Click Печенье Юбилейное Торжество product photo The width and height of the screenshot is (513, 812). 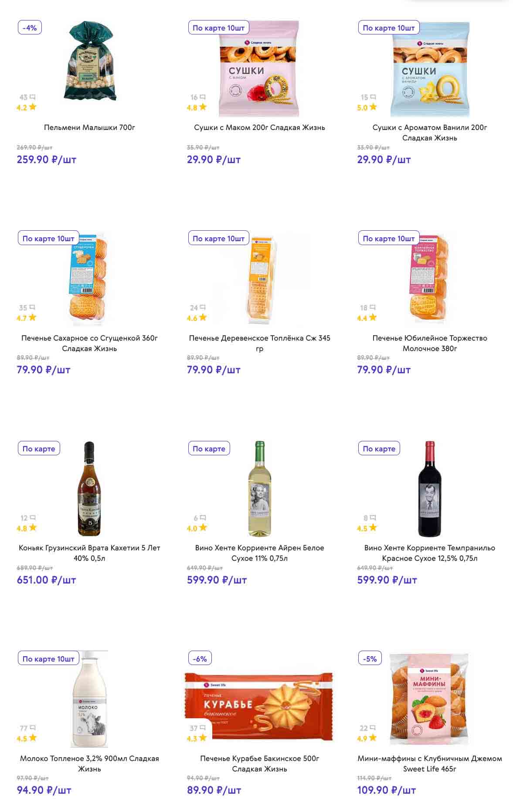tap(428, 279)
